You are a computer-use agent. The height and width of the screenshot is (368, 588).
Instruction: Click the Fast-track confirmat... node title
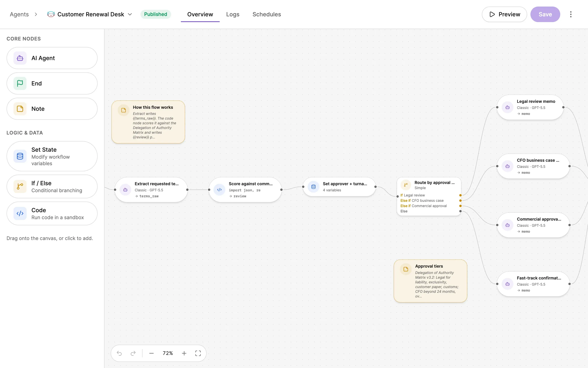click(x=539, y=278)
